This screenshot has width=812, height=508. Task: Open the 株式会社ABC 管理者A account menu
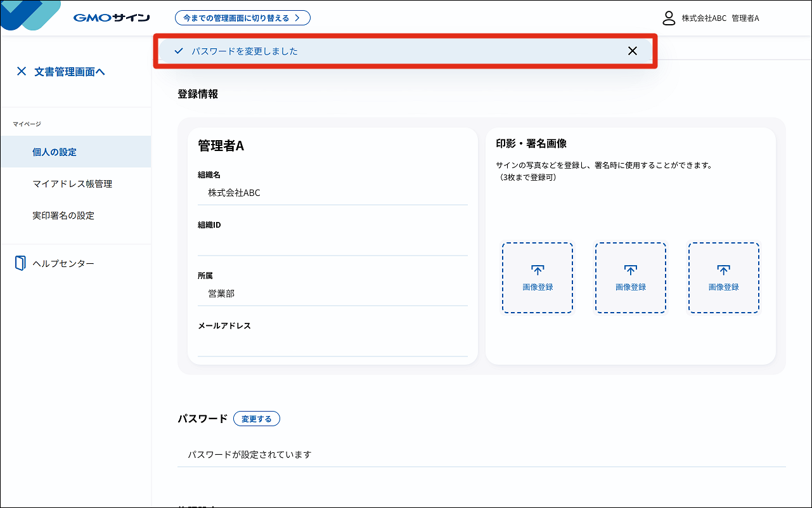[720, 18]
